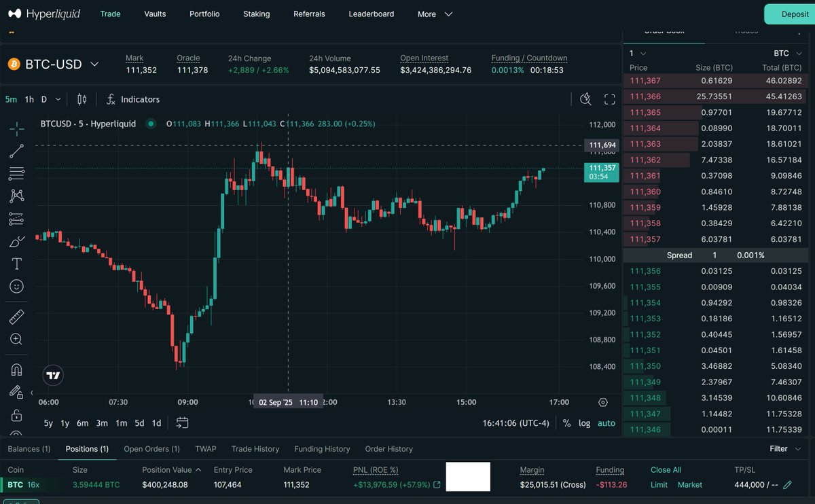The image size is (815, 504).
Task: Select 5m timeframe
Action: point(11,99)
